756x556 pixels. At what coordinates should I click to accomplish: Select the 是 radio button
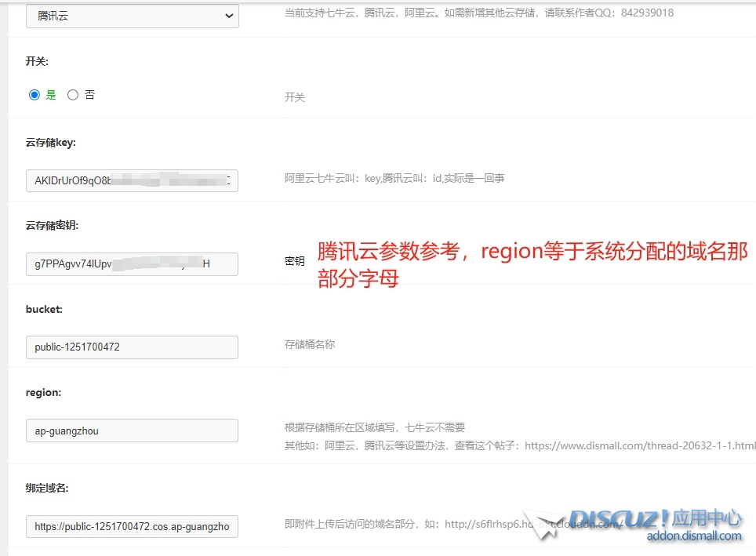pos(35,95)
